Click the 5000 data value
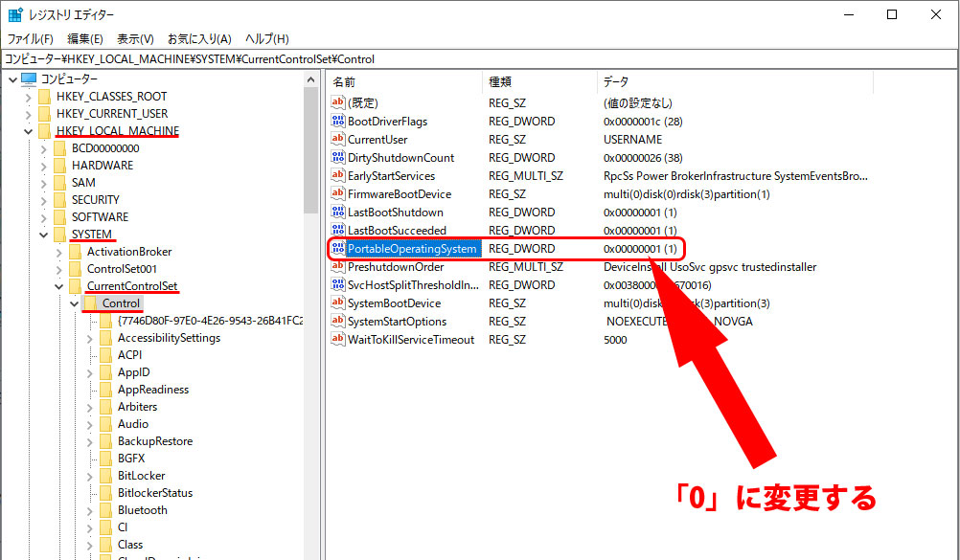Viewport: 960px width, 560px height. pyautogui.click(x=615, y=340)
